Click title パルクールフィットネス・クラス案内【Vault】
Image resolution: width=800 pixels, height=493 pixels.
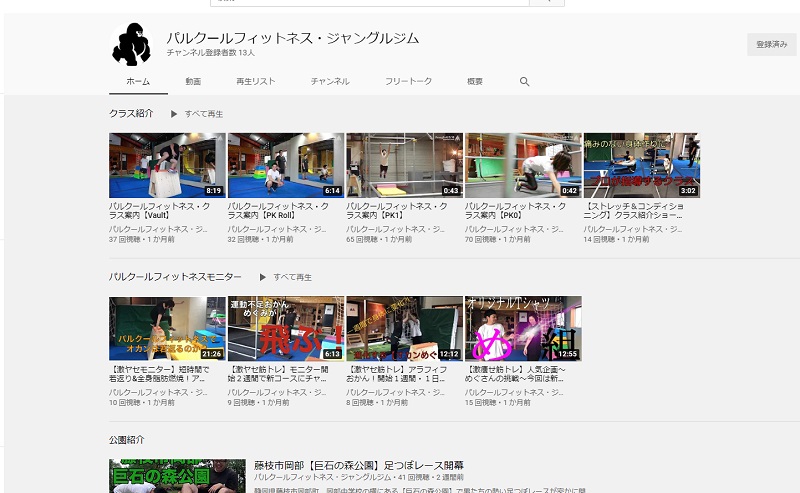point(160,211)
